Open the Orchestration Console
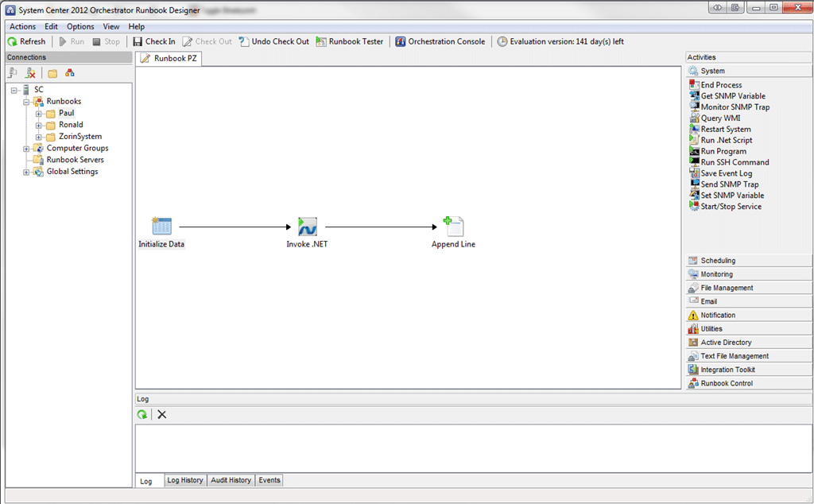The height and width of the screenshot is (504, 814). tap(440, 41)
